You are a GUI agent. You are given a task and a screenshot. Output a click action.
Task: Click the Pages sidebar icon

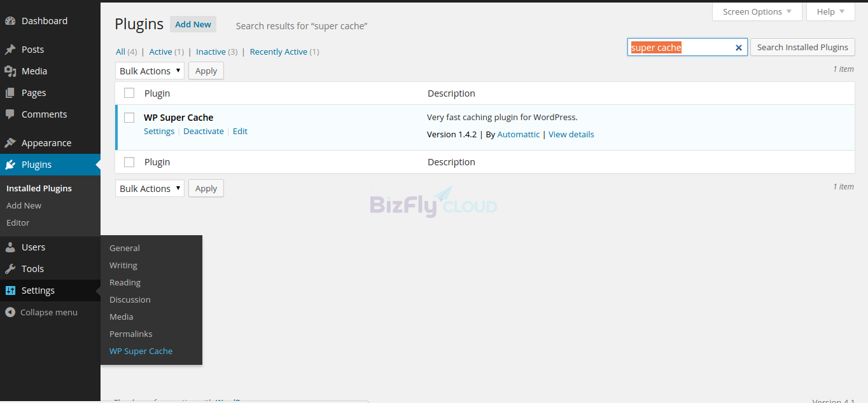tap(10, 93)
